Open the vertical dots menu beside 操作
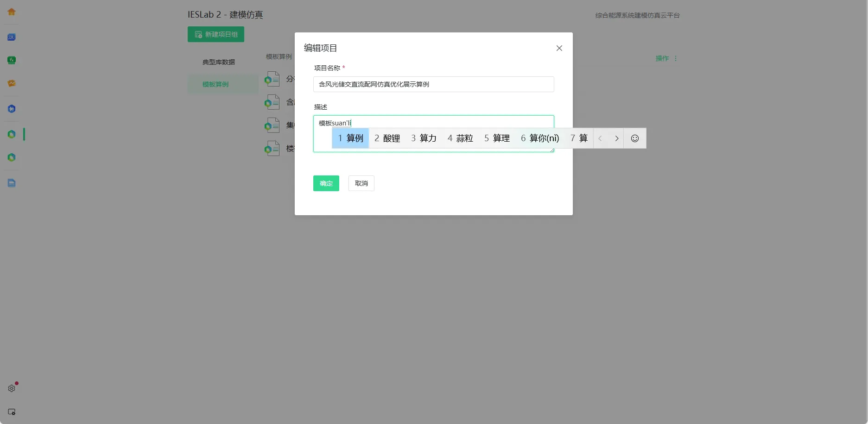868x424 pixels. click(676, 58)
